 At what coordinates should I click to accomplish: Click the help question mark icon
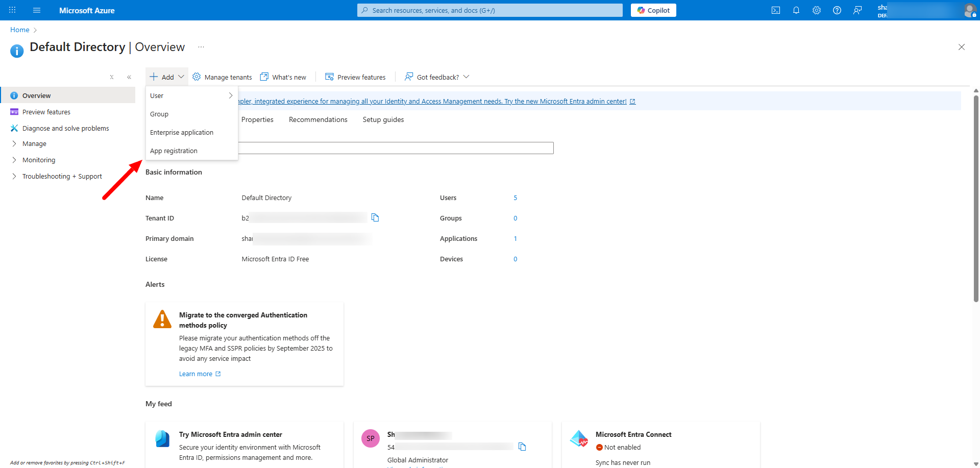pyautogui.click(x=837, y=10)
